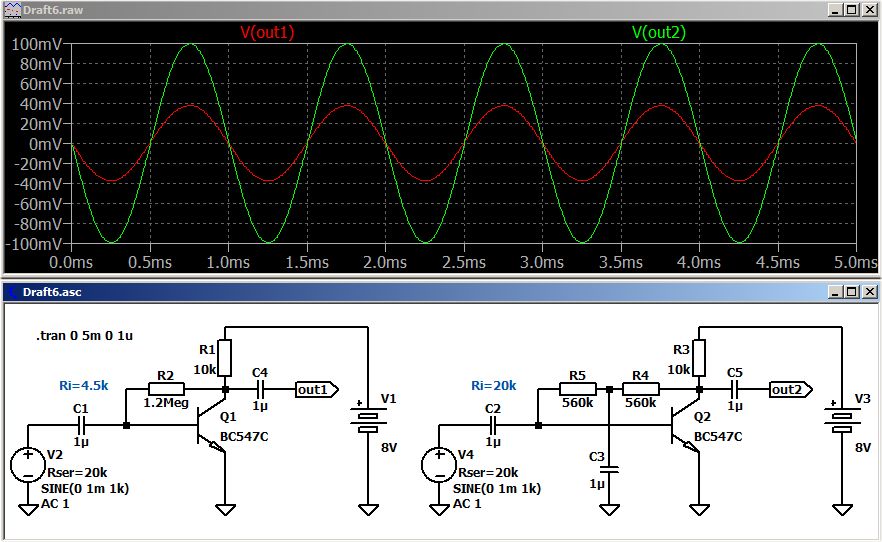
Task: Click the 10k value of R1
Action: point(204,369)
